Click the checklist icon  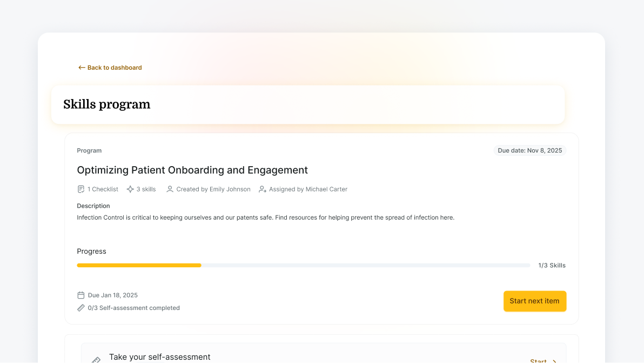[81, 189]
